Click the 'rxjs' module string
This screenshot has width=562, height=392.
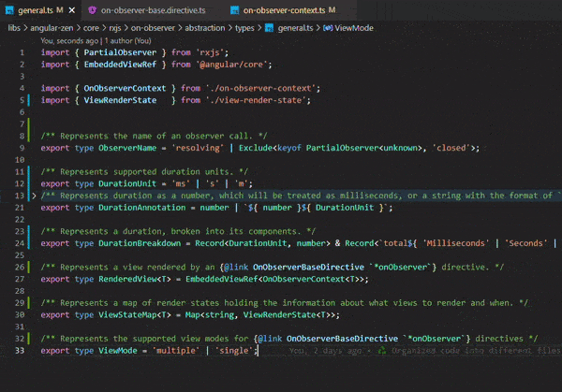[x=210, y=52]
